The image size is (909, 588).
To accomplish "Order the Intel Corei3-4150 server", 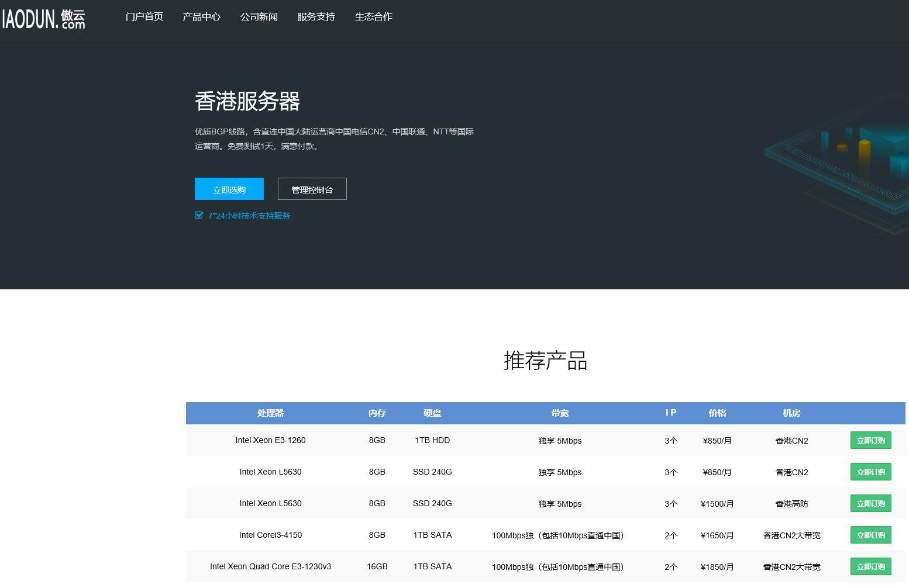I will (870, 534).
